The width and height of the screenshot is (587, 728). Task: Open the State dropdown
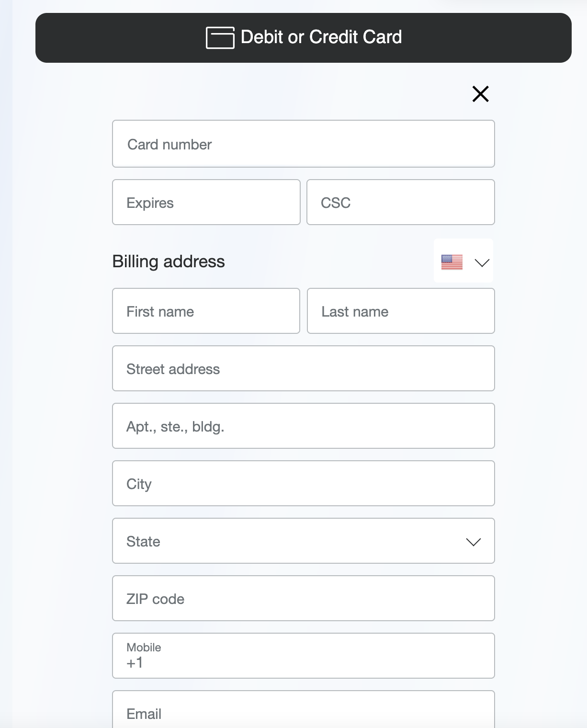[304, 541]
